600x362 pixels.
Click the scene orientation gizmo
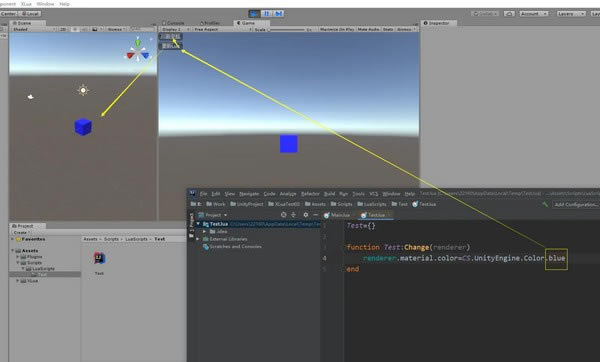[x=137, y=50]
